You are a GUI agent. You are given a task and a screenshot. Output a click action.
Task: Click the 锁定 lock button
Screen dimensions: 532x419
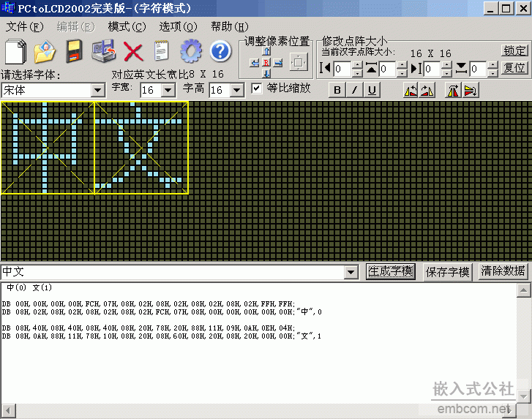(514, 51)
